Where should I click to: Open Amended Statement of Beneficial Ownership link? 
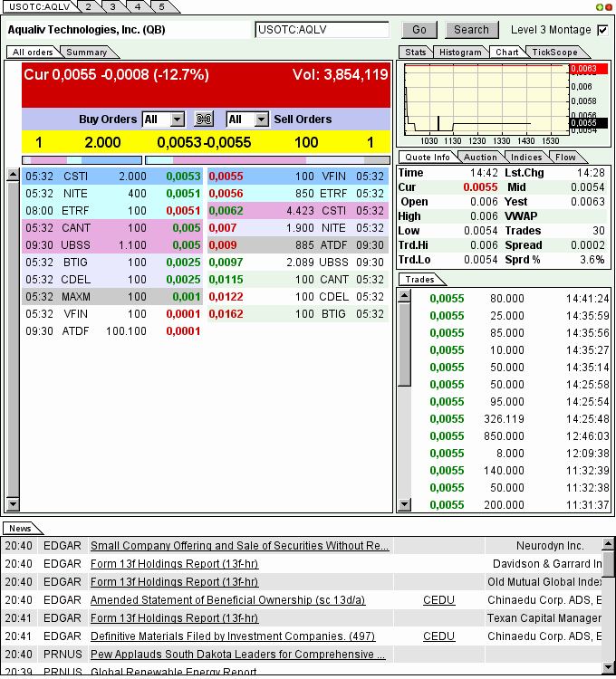228,600
